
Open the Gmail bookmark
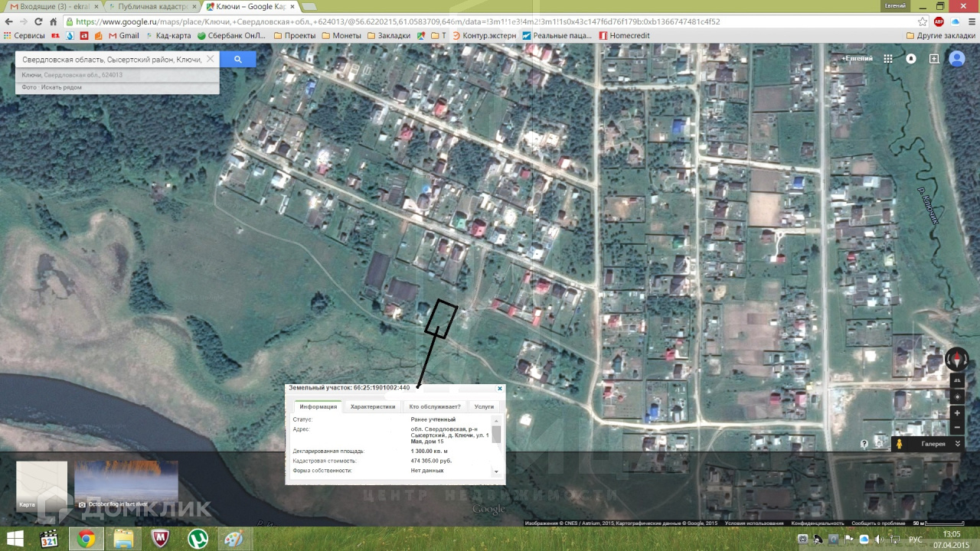[123, 35]
